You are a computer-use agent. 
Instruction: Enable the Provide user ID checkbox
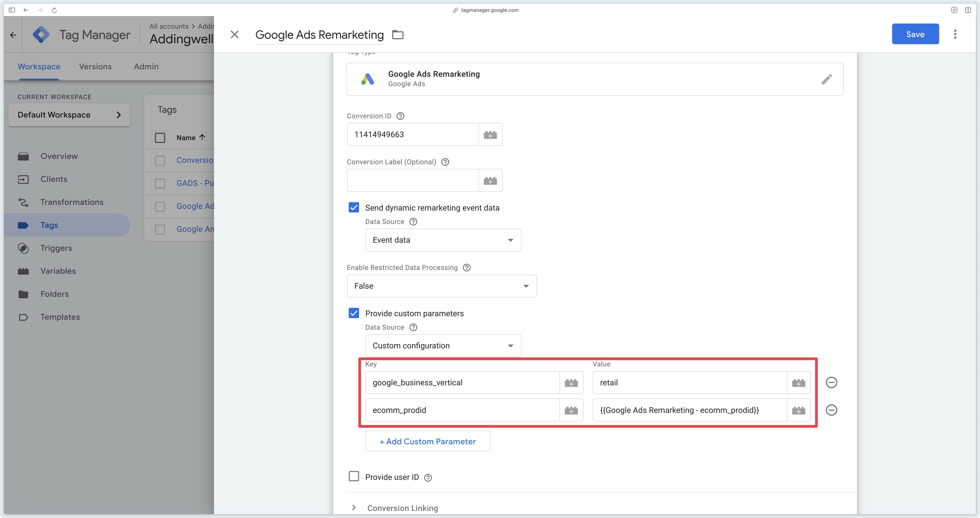click(354, 476)
